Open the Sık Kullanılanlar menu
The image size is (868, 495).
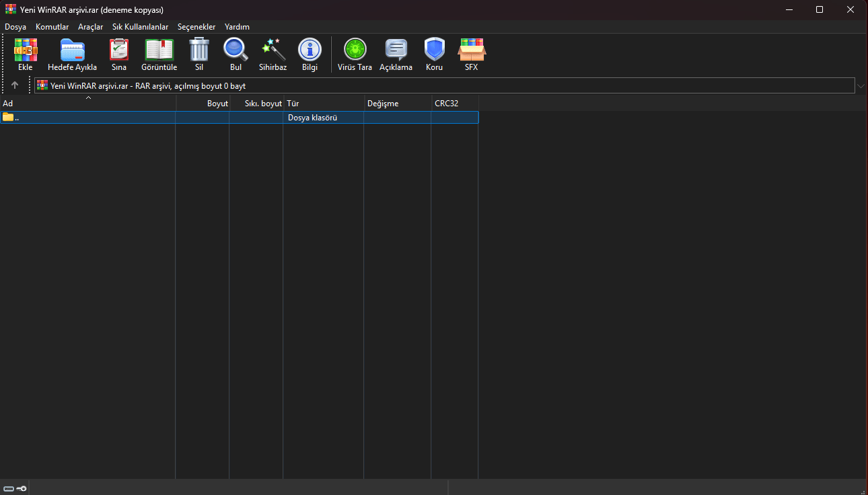(140, 27)
